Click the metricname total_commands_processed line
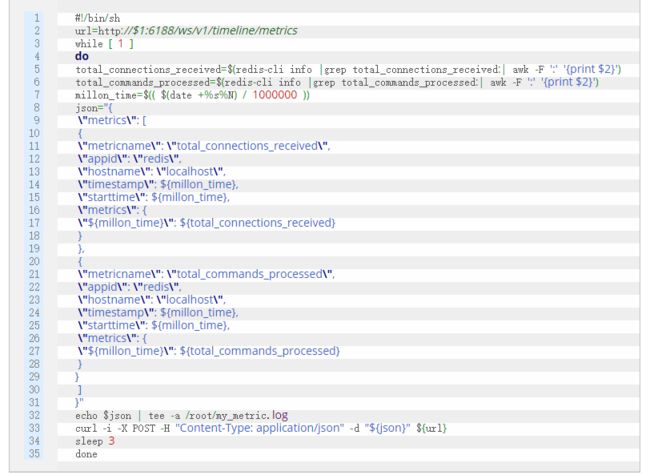This screenshot has width=650, height=475. click(x=206, y=274)
